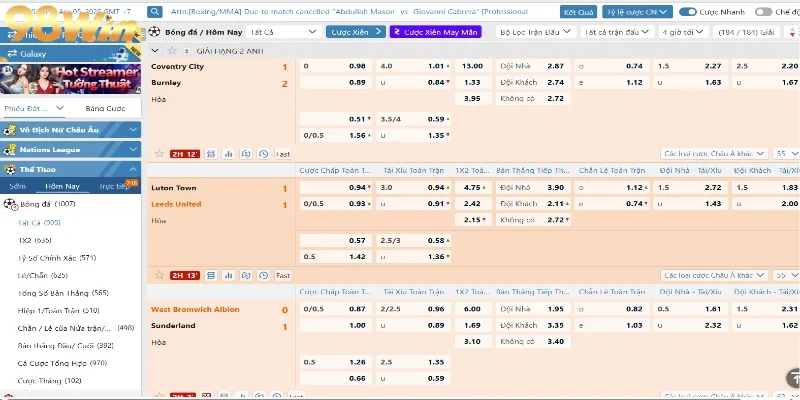
Task: Open the Bảng Cược tab
Action: click(105, 108)
